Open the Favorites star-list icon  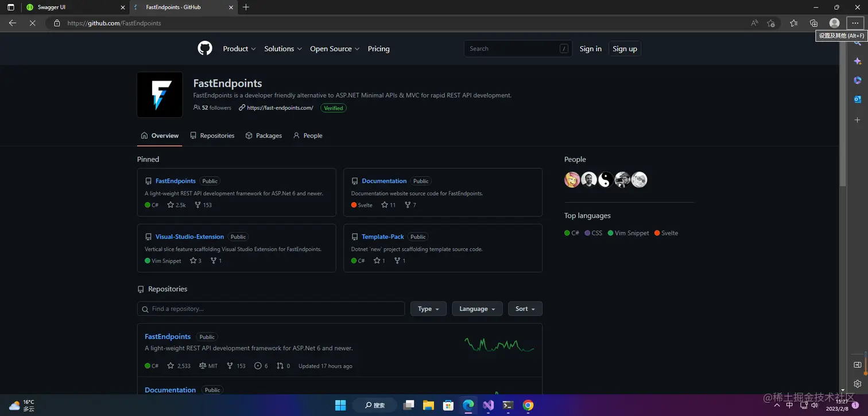coord(793,23)
